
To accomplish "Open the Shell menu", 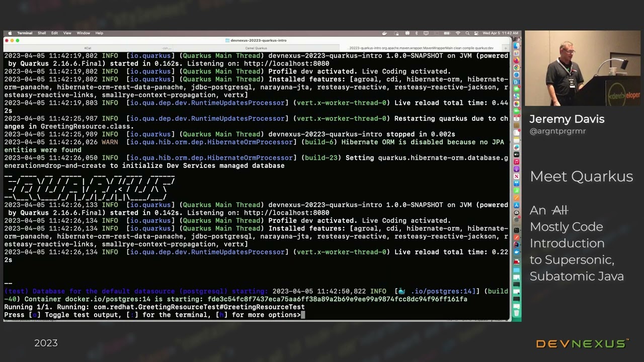I will coord(42,33).
